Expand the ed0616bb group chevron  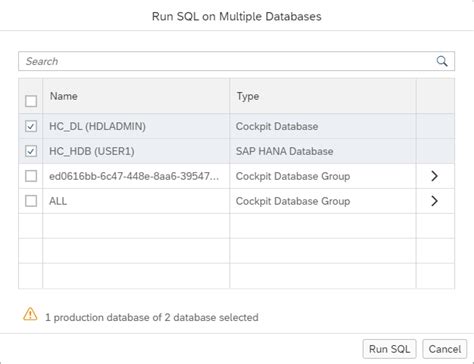click(x=434, y=176)
